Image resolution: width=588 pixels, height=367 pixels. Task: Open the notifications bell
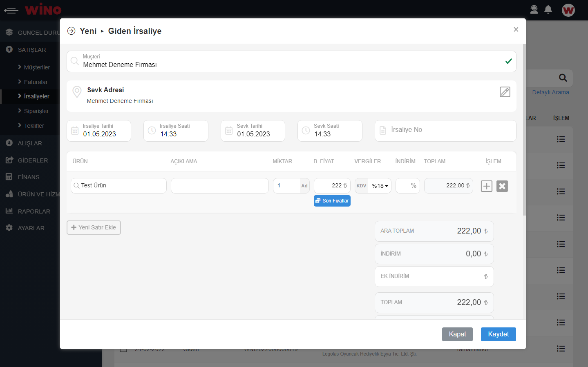[548, 10]
